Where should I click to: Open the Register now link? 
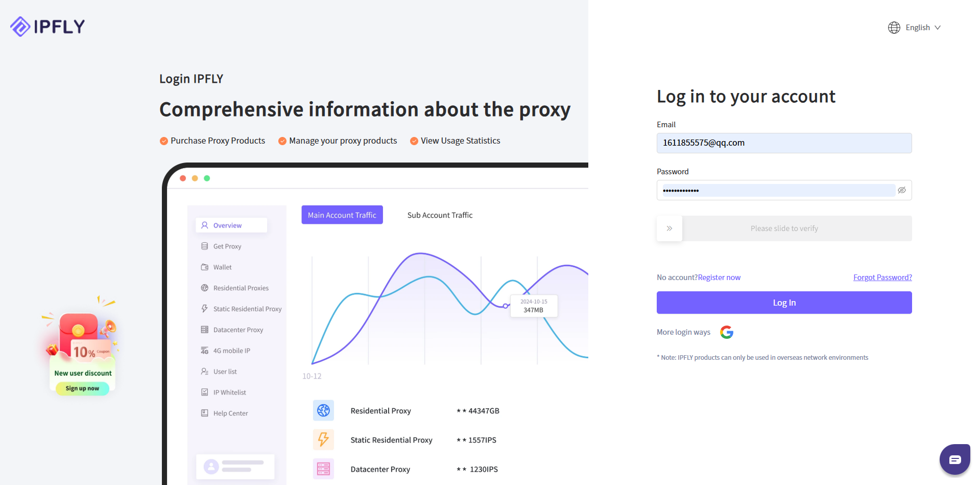coord(719,278)
